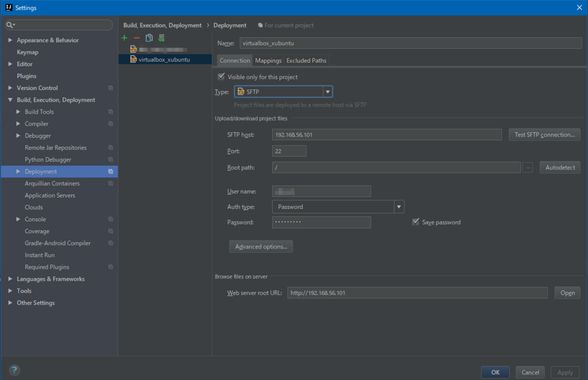Click the Apply button
Image resolution: width=588 pixels, height=380 pixels.
click(x=565, y=372)
